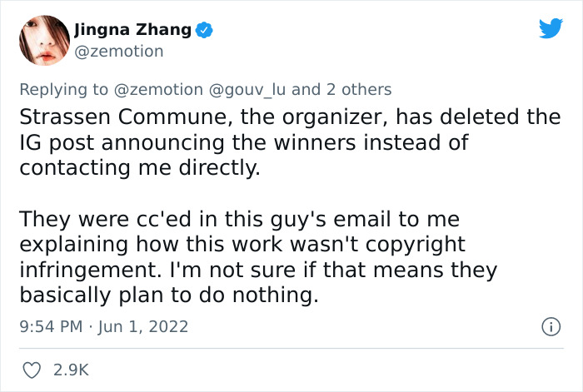Click the 2.9K likes count
This screenshot has width=583, height=392.
pos(71,368)
